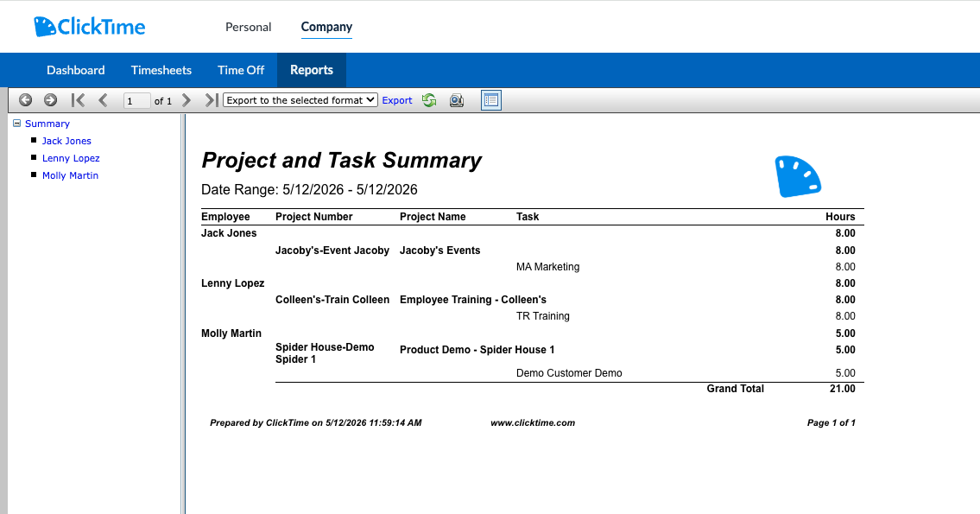Click the blue ClickTime report logo

tap(798, 176)
